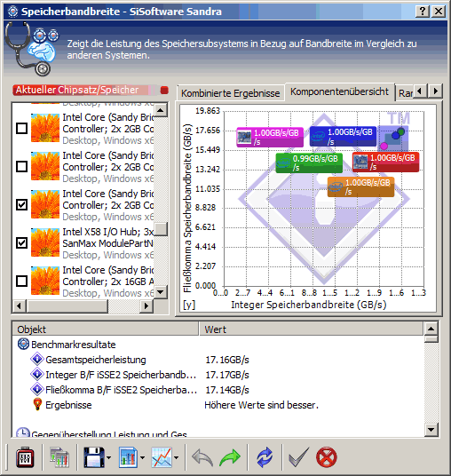
Task: Click the Fließkomma B/F iSSE2 row icon
Action: [37, 390]
